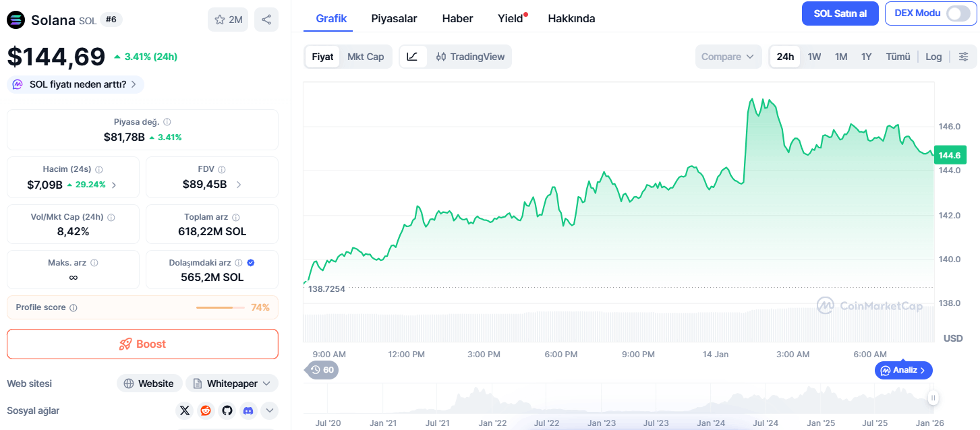Click the SOL Satın al button
The width and height of the screenshot is (980, 430).
(x=840, y=13)
